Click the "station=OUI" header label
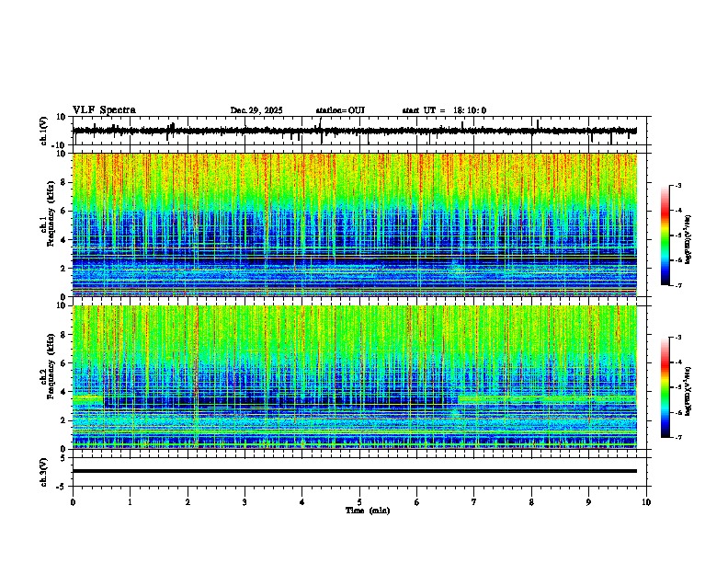The height and width of the screenshot is (563, 728). [x=340, y=110]
